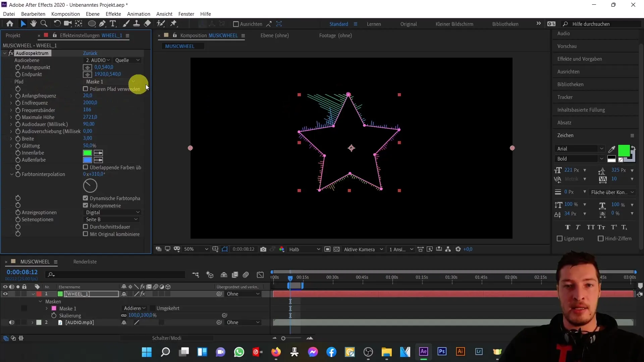Open the Effekte menu
Viewport: 644px width, 362px height.
pos(113,14)
